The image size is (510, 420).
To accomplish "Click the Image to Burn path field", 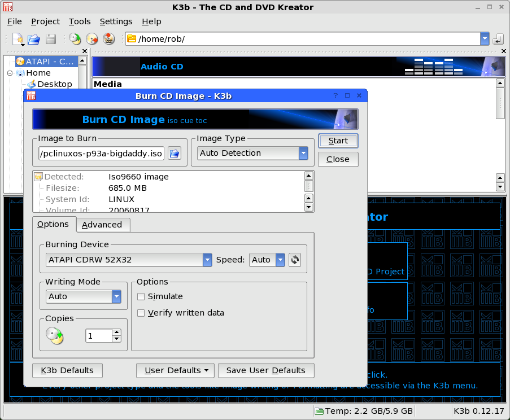I will pos(101,153).
